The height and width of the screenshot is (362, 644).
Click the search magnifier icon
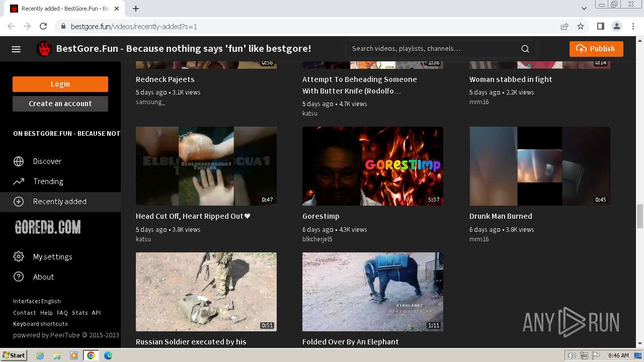click(525, 49)
